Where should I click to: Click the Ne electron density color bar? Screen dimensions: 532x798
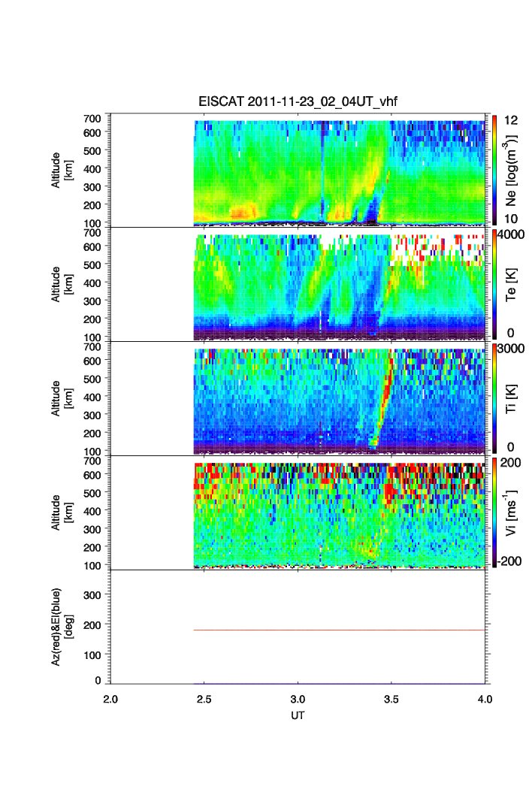tap(494, 170)
